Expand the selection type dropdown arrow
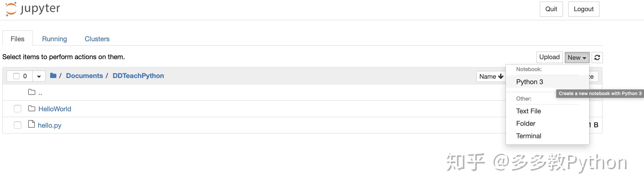This screenshot has width=644, height=191. point(39,76)
